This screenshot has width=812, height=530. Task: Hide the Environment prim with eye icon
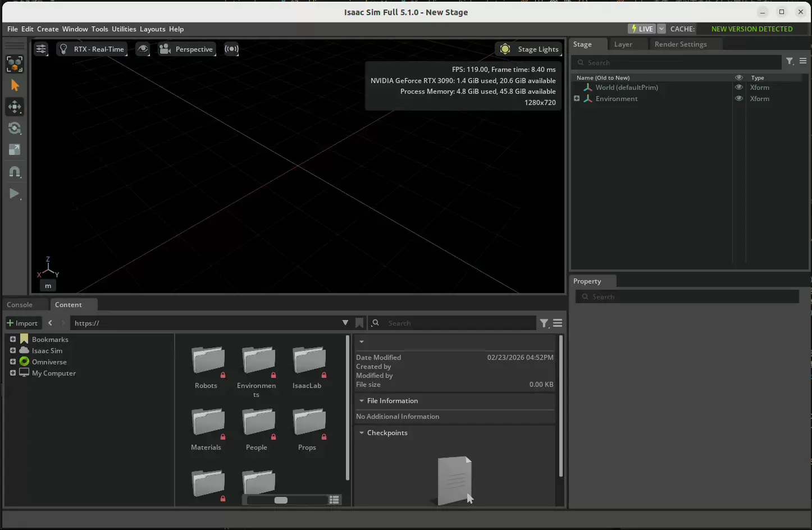point(739,99)
